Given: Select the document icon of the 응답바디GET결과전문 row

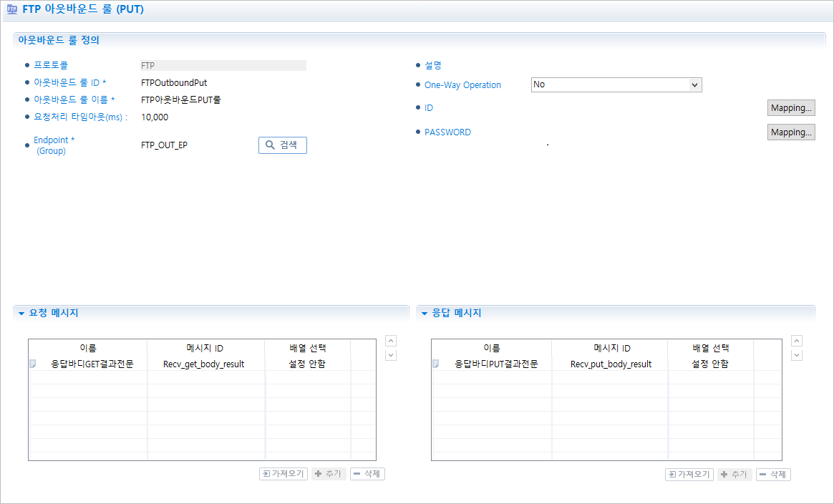Looking at the screenshot, I should coord(33,364).
